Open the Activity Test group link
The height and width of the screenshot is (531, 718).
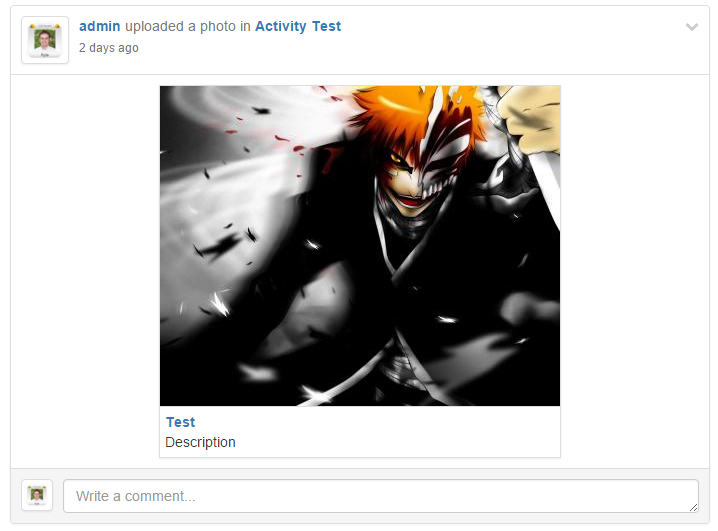tap(298, 26)
